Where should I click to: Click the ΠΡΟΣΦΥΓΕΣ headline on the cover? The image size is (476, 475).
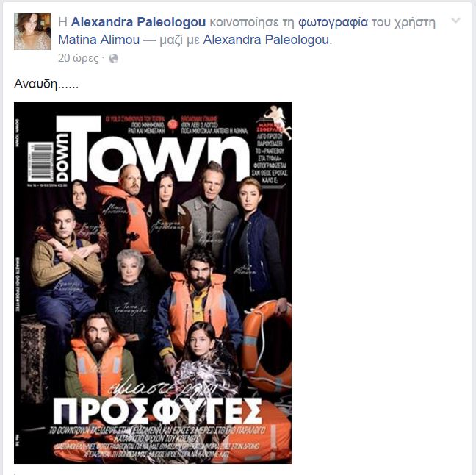coord(157,410)
